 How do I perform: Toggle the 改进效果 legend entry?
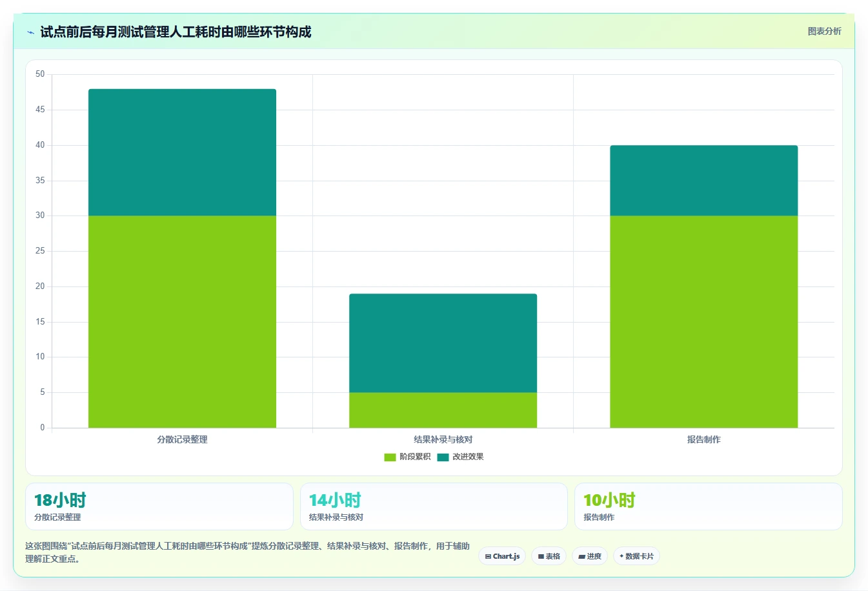(x=460, y=457)
